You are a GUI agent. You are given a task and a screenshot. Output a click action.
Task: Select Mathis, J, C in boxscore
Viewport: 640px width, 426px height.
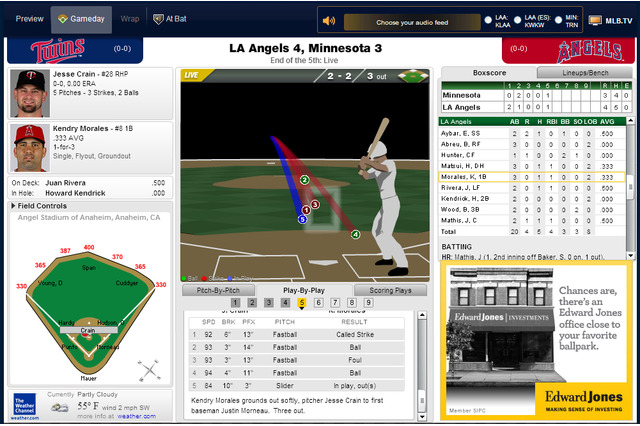(532, 220)
